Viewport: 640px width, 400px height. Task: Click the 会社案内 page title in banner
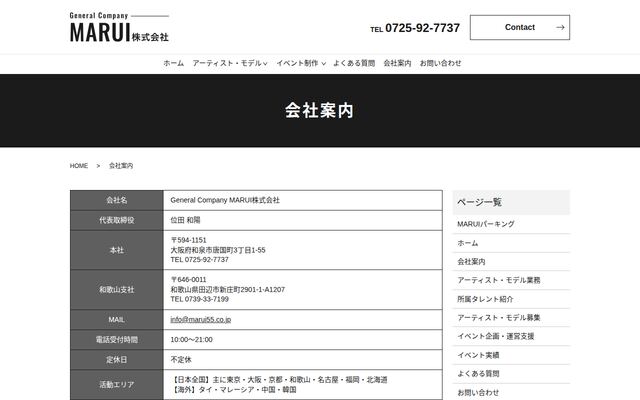point(319,111)
